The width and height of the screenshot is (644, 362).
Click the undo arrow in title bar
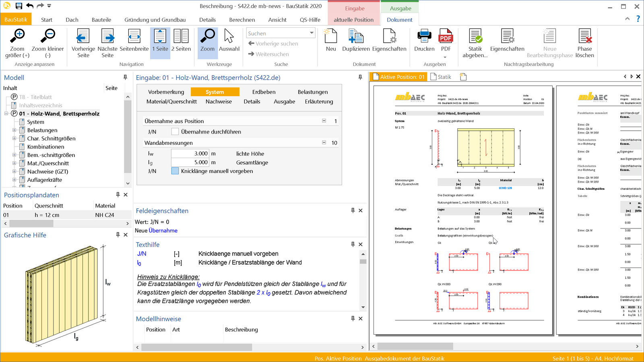[x=30, y=6]
